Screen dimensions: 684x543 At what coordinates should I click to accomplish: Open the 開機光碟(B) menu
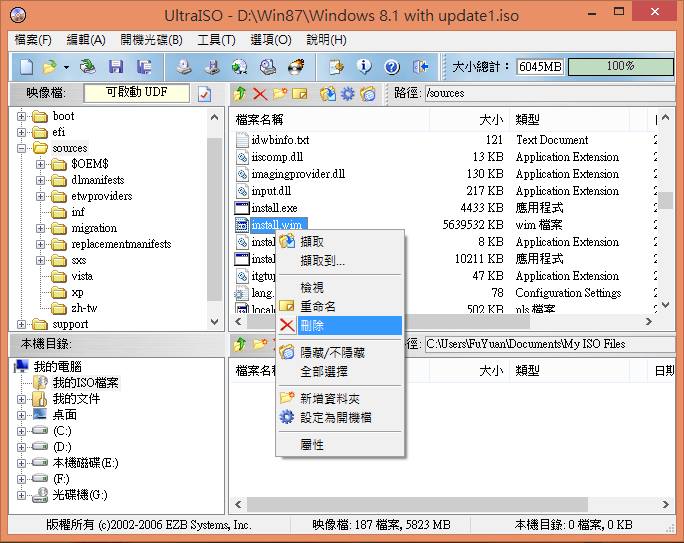pyautogui.click(x=152, y=40)
